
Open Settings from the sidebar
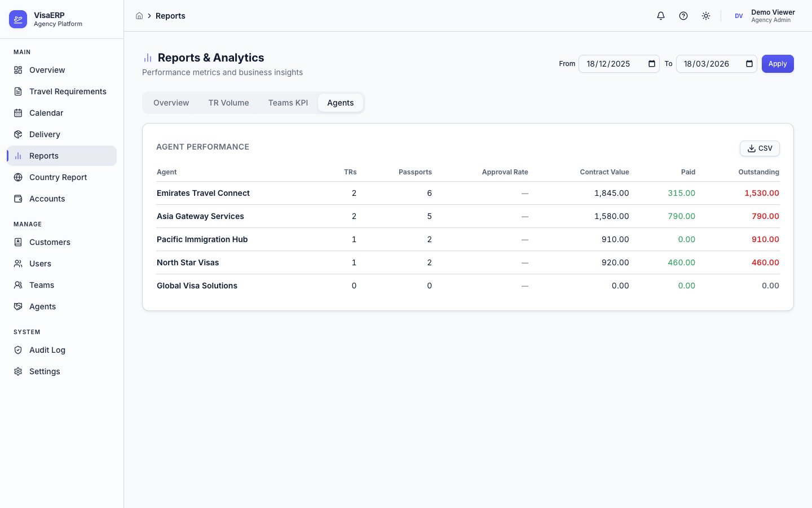(45, 371)
